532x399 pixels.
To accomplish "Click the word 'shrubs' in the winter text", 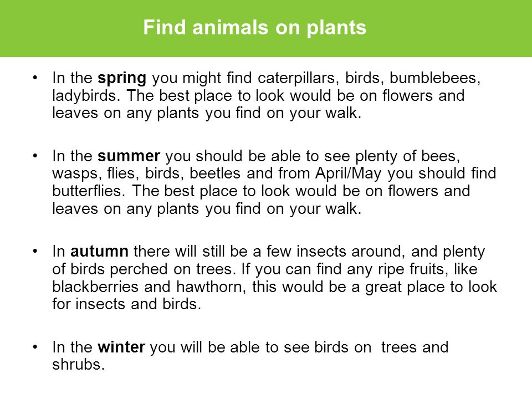I will 78,365.
